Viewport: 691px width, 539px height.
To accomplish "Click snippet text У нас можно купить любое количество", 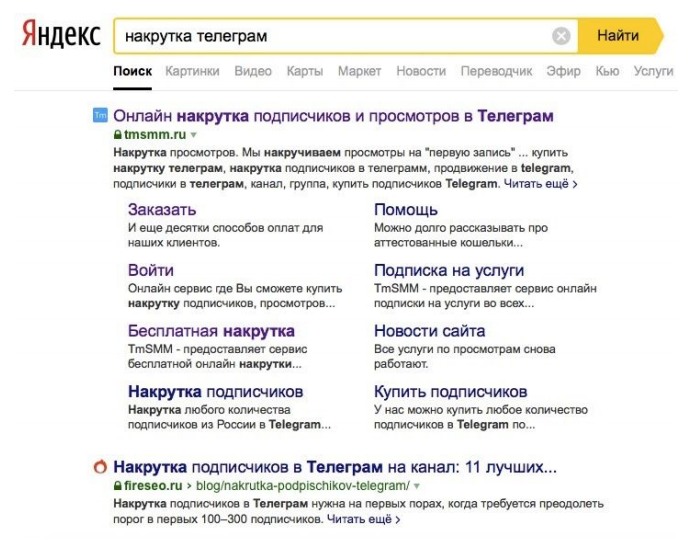I will point(481,409).
